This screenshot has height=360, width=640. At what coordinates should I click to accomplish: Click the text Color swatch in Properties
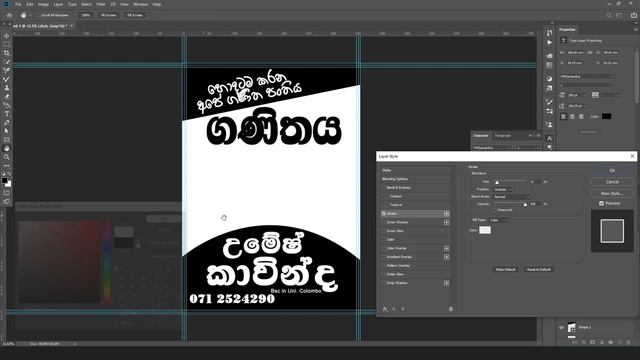click(607, 116)
